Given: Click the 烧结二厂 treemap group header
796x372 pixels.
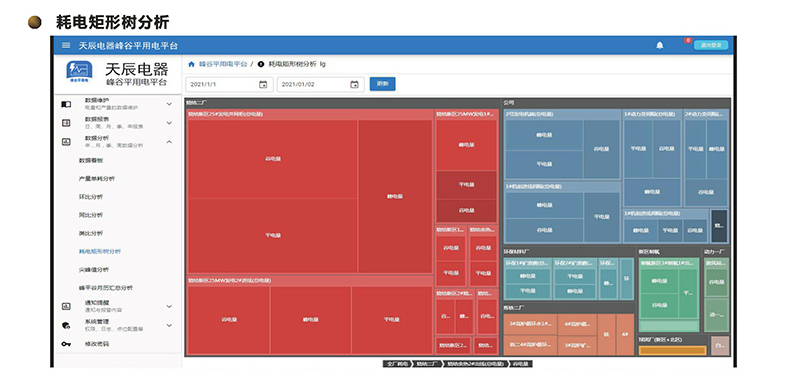Looking at the screenshot, I should [x=343, y=103].
